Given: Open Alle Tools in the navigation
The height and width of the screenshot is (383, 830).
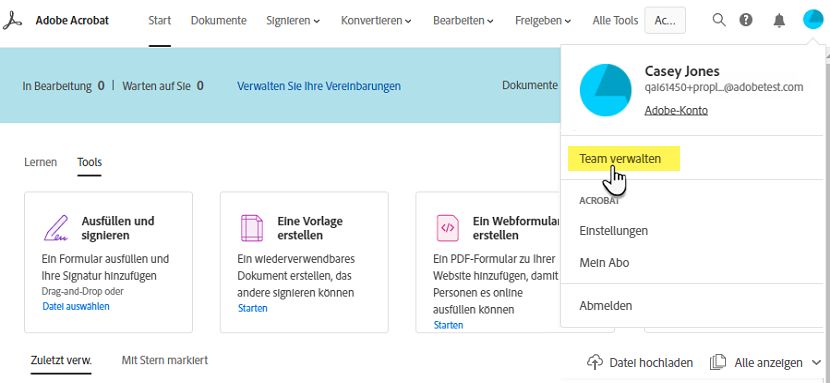Looking at the screenshot, I should tap(615, 21).
